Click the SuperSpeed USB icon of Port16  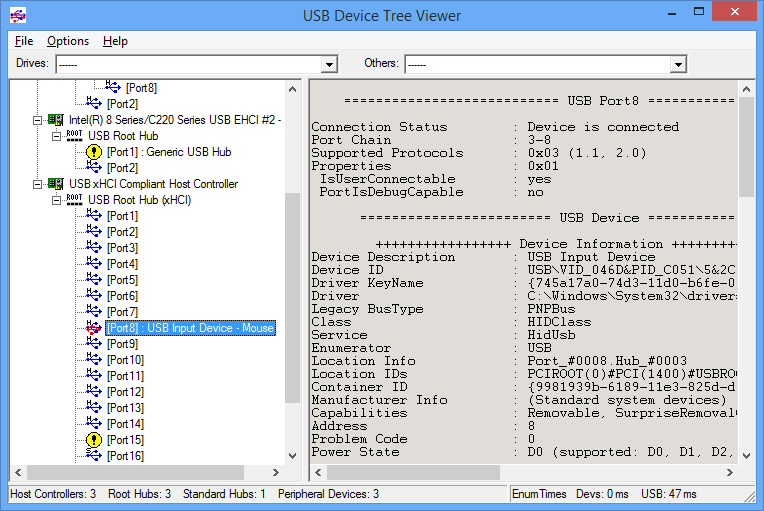(94, 455)
